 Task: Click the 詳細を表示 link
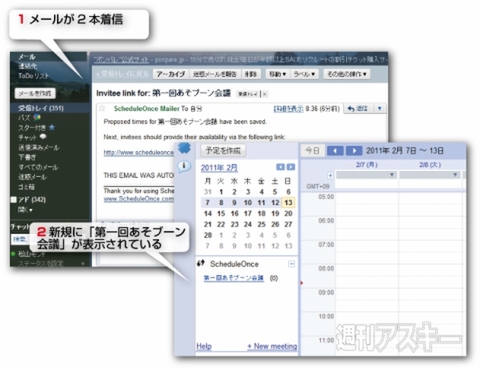(288, 108)
